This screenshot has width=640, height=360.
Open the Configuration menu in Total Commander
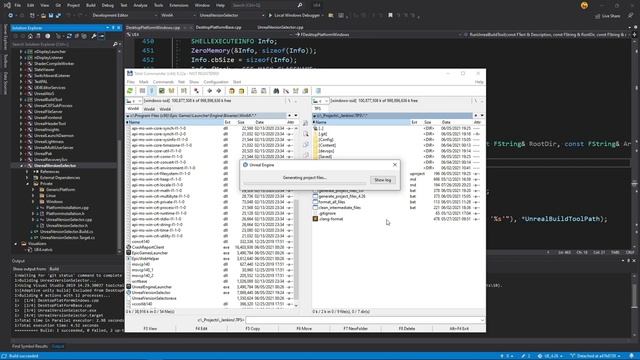[x=216, y=82]
